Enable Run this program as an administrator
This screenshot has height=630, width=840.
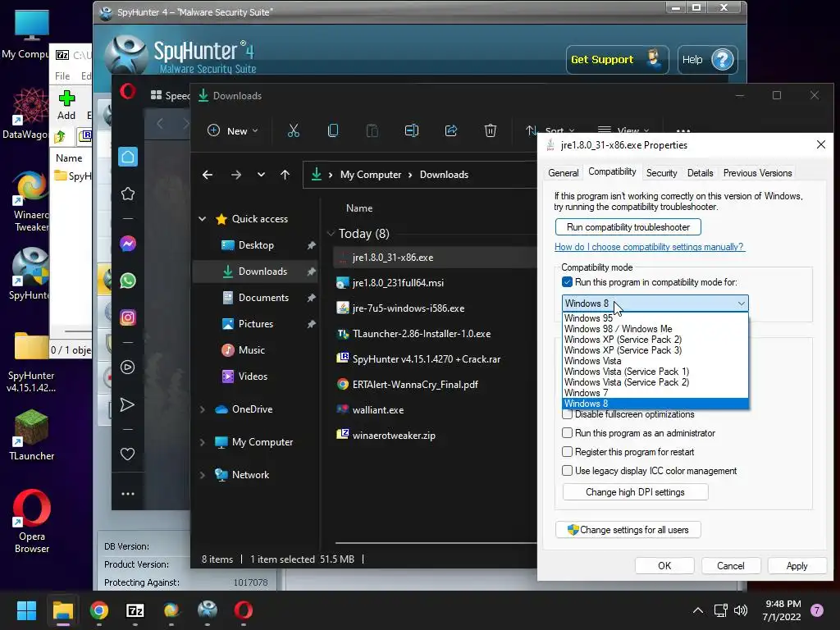[x=568, y=433]
